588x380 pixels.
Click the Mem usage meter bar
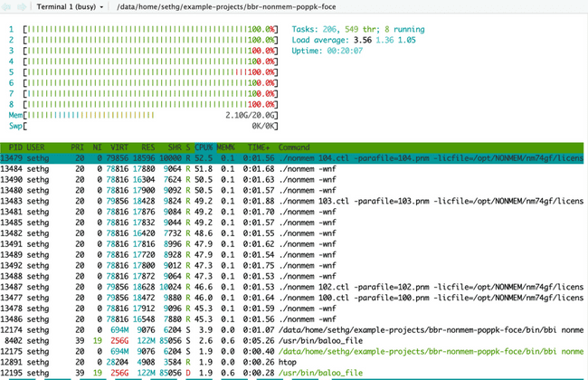click(x=144, y=115)
